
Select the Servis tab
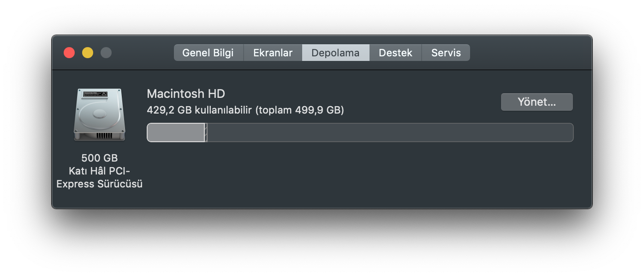(x=446, y=52)
